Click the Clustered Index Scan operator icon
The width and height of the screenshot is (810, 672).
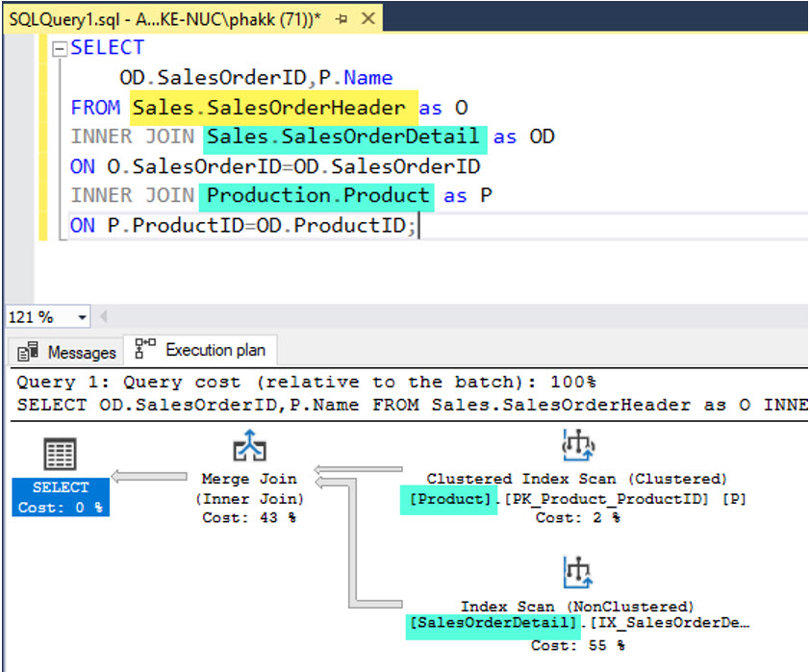point(577,445)
